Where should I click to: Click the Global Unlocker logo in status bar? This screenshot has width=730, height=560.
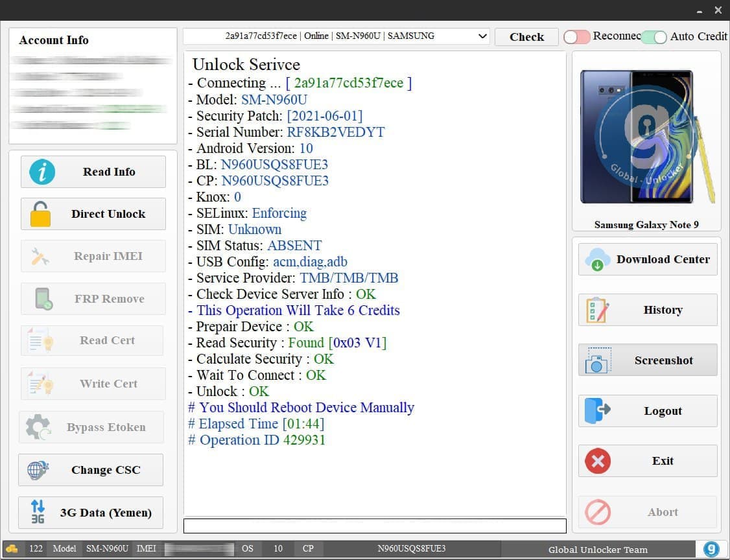point(711,549)
